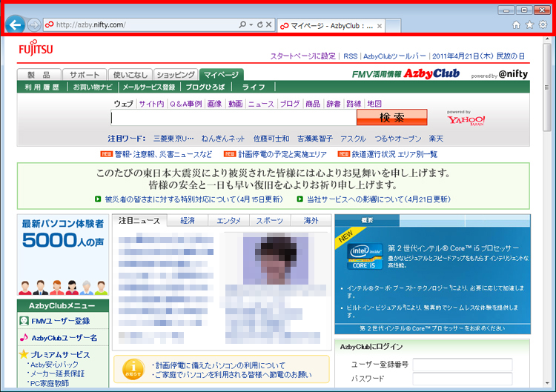Viewport: 556px width, 392px height.
Task: Select the 注目ニュース tab
Action: point(139,221)
